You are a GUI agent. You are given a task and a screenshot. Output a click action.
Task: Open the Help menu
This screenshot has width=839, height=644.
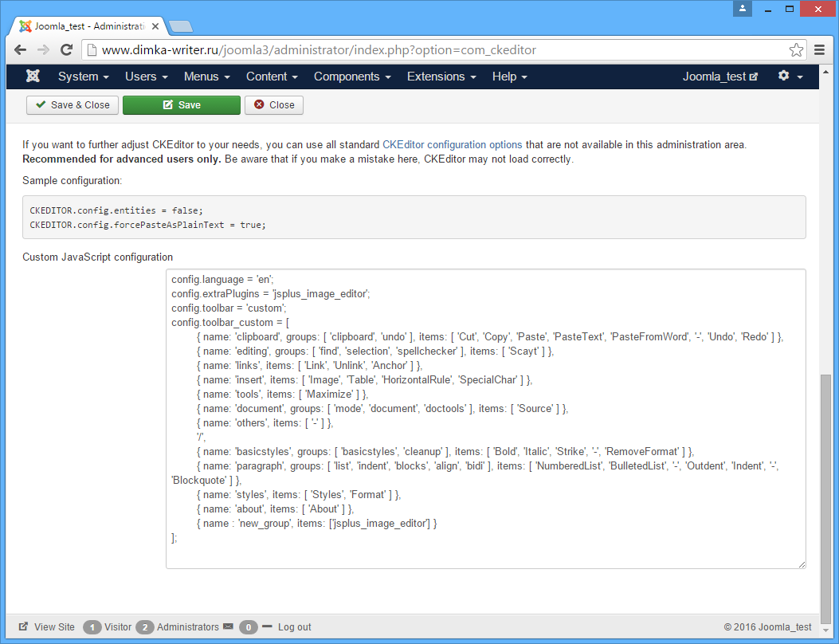[509, 77]
